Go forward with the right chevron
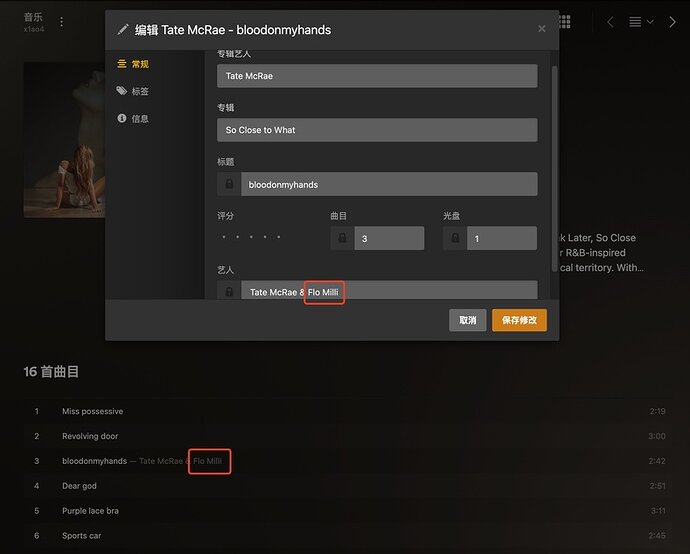The image size is (690, 554). click(672, 22)
